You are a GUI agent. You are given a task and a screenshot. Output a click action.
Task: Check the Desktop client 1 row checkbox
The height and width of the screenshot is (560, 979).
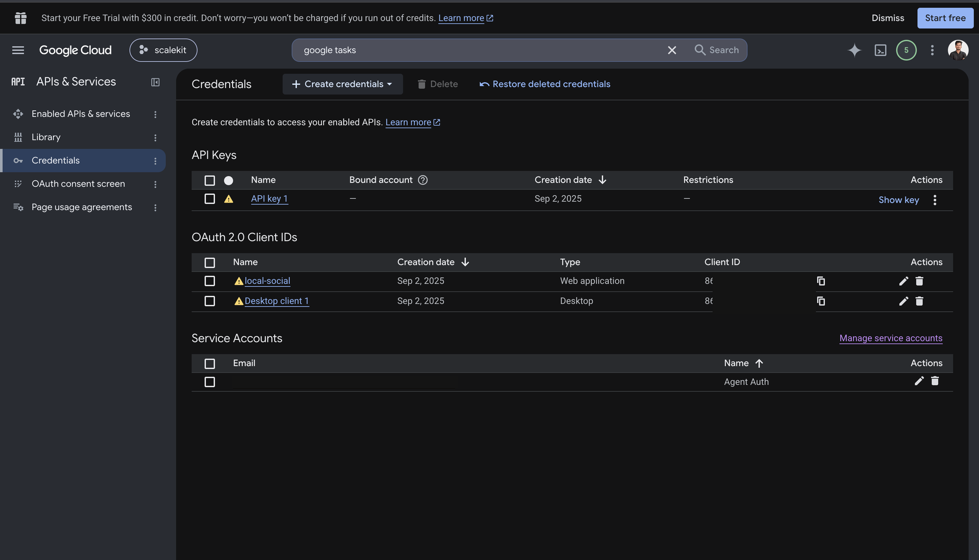[210, 301]
